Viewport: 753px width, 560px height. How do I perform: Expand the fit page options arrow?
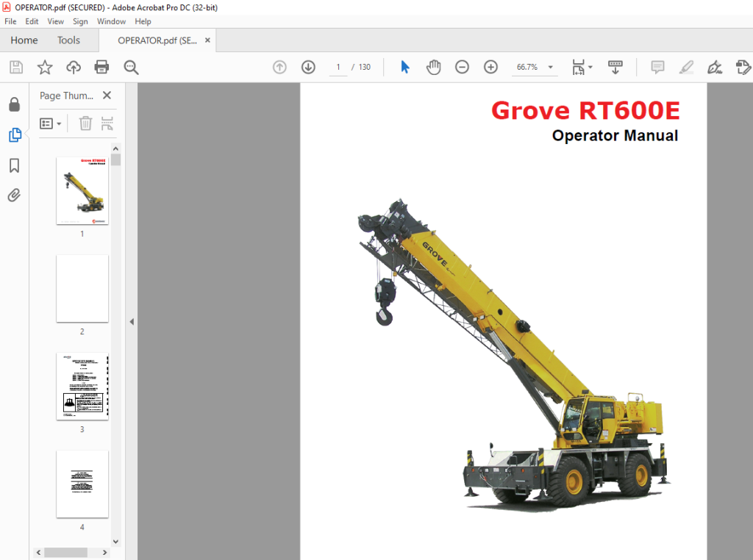(590, 67)
